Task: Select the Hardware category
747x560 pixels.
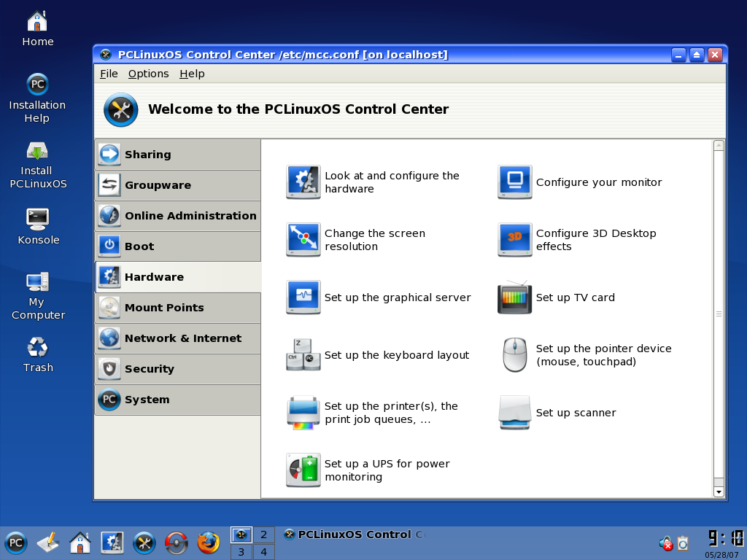Action: click(178, 276)
